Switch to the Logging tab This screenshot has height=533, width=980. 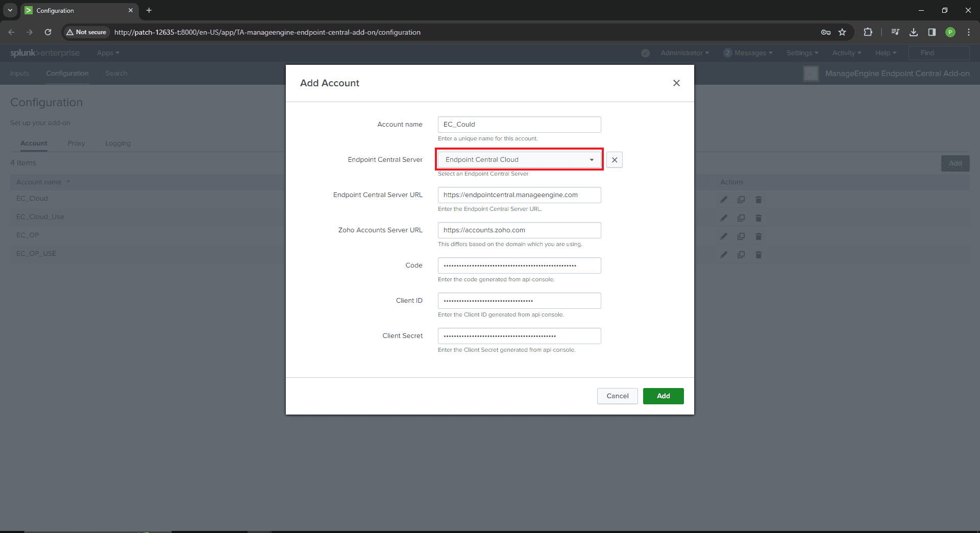[118, 143]
